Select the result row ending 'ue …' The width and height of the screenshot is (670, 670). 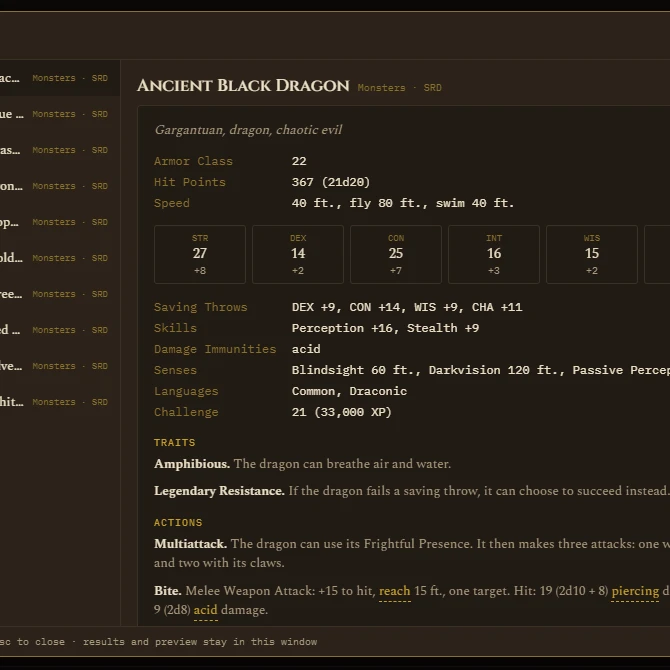(x=60, y=114)
